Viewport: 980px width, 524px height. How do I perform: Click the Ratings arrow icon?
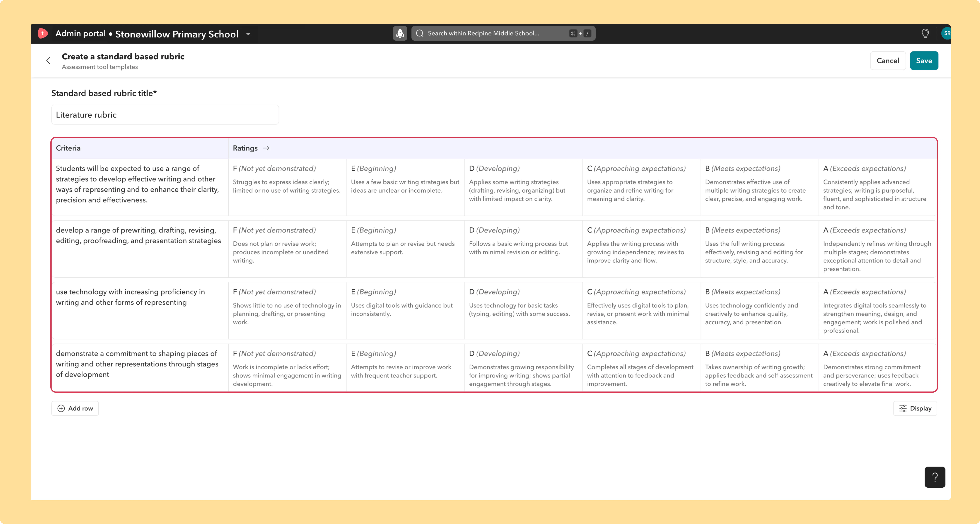[266, 148]
